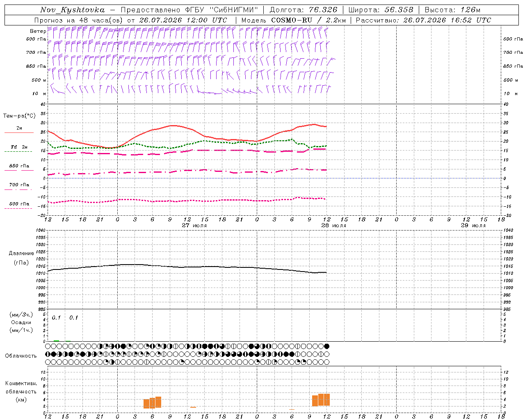Click the Осадки precipitation label
This screenshot has height=420, width=525.
[21, 322]
